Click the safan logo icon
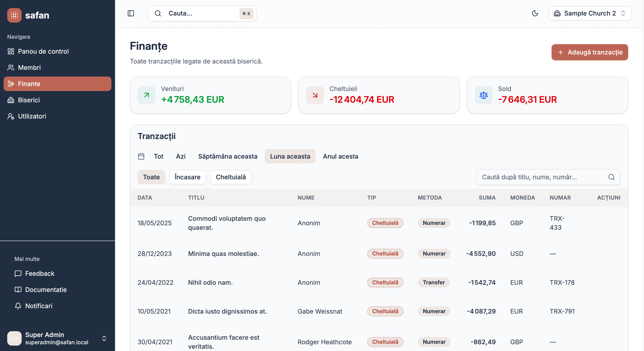Viewport: 644px width, 351px height. [x=14, y=15]
